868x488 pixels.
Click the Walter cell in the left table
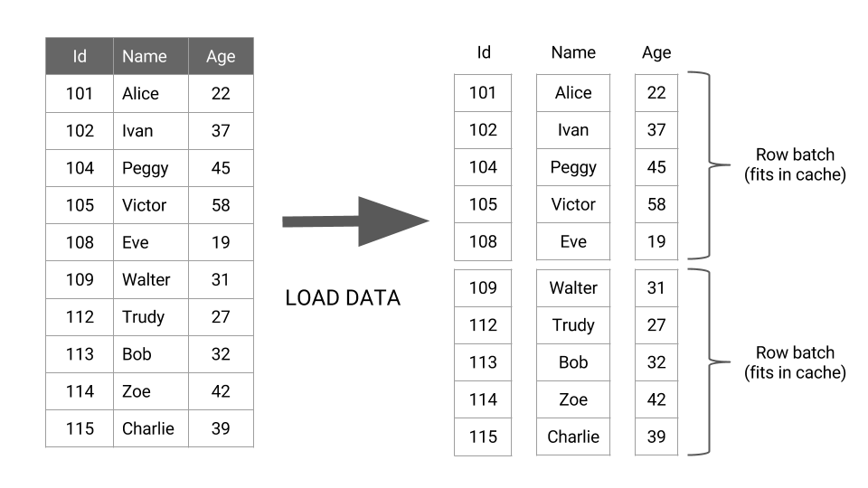(146, 279)
